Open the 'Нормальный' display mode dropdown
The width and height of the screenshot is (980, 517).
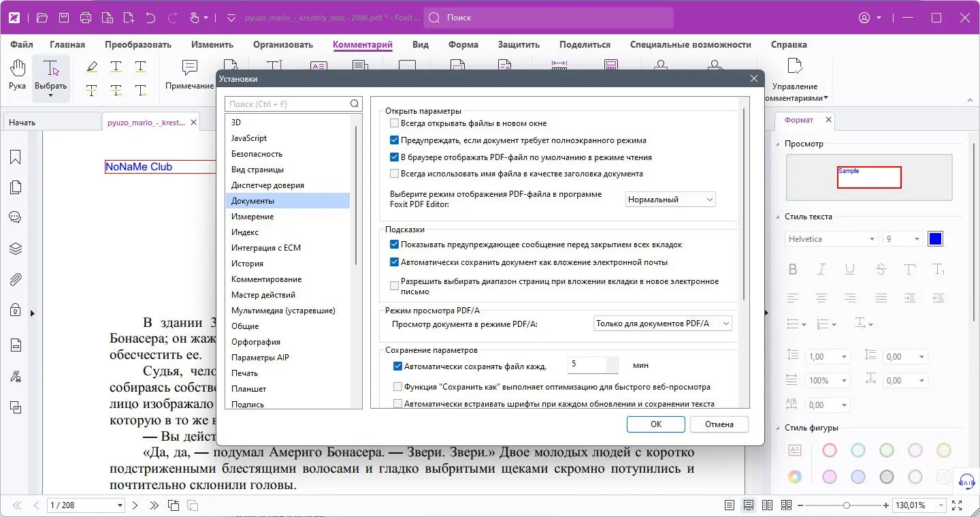pos(670,200)
